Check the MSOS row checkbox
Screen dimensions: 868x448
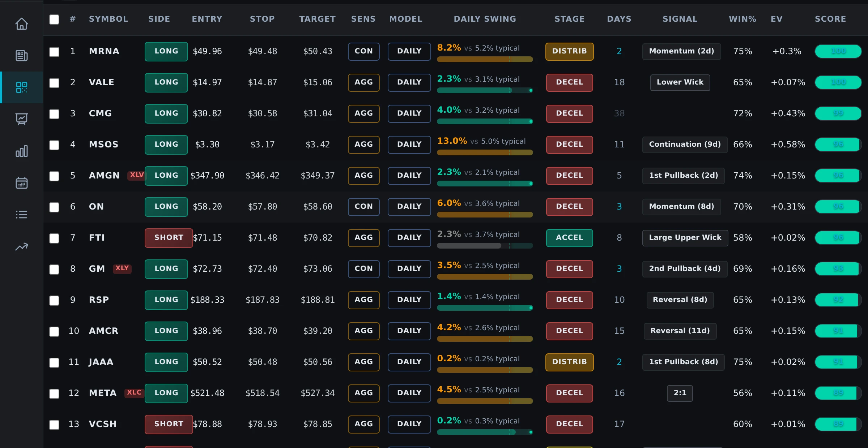coord(54,145)
